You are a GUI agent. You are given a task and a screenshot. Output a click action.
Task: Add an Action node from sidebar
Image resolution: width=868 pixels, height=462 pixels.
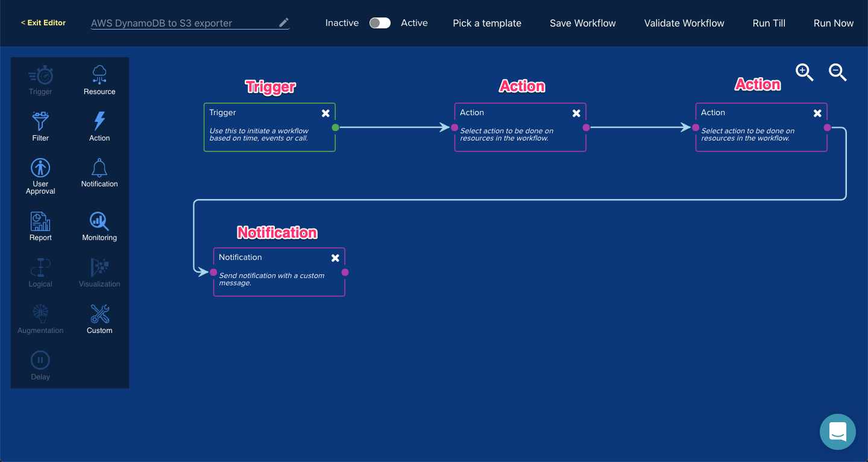click(x=99, y=121)
